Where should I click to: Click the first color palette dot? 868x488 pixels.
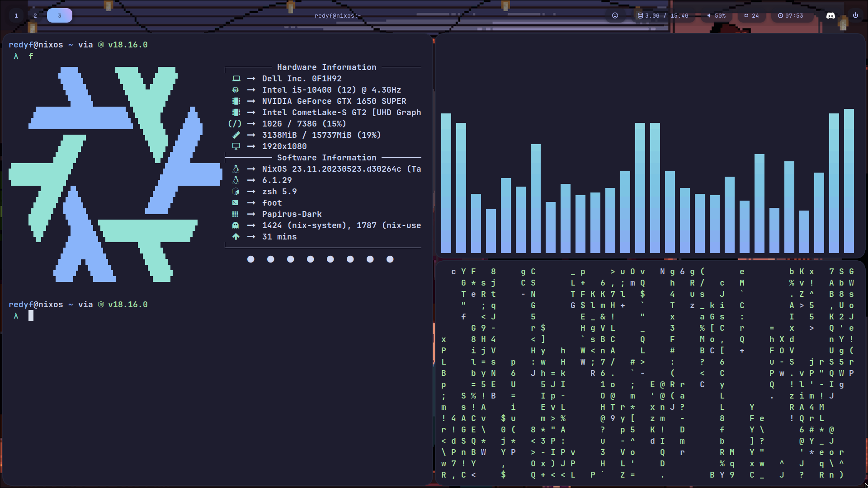(251, 259)
